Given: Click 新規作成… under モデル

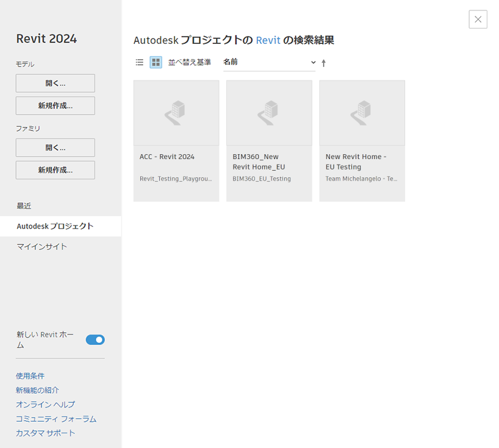Looking at the screenshot, I should pyautogui.click(x=56, y=105).
